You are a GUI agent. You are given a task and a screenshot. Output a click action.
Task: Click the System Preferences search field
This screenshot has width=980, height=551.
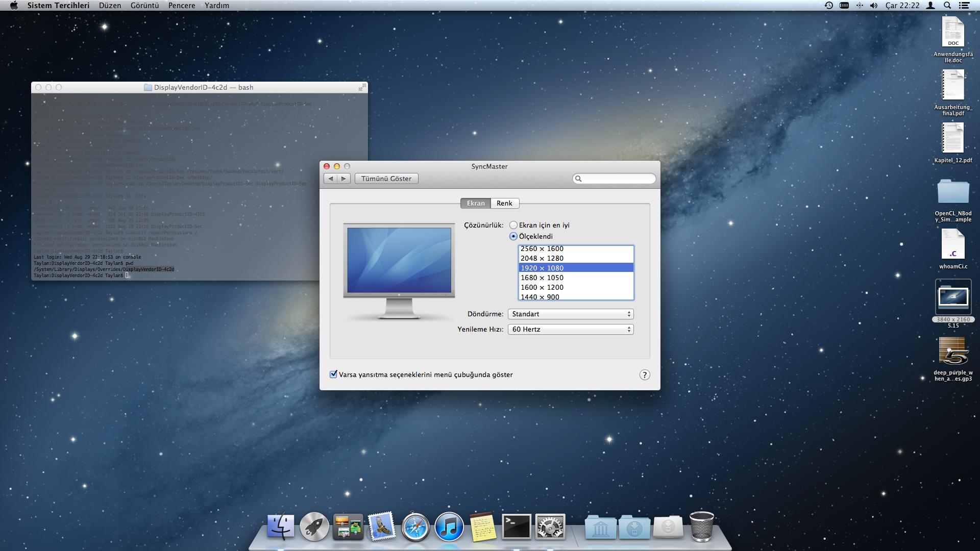618,179
